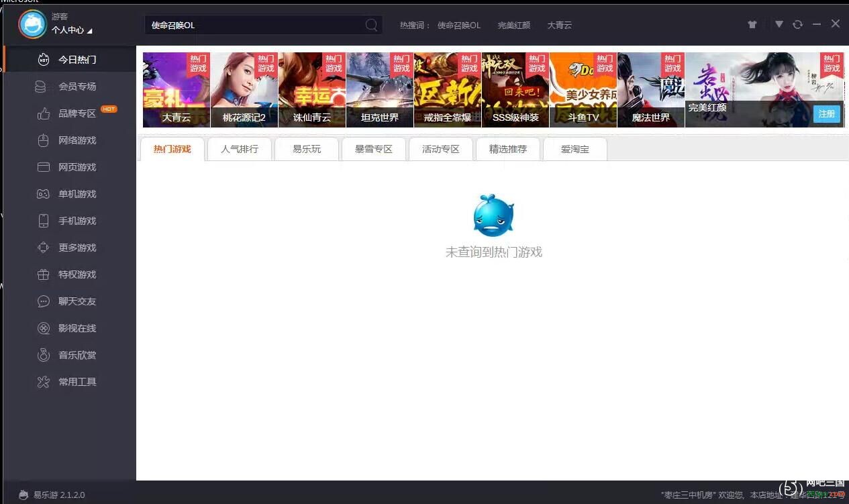Open the 戒指全靠爆 game banner
The width and height of the screenshot is (849, 504).
[x=448, y=90]
